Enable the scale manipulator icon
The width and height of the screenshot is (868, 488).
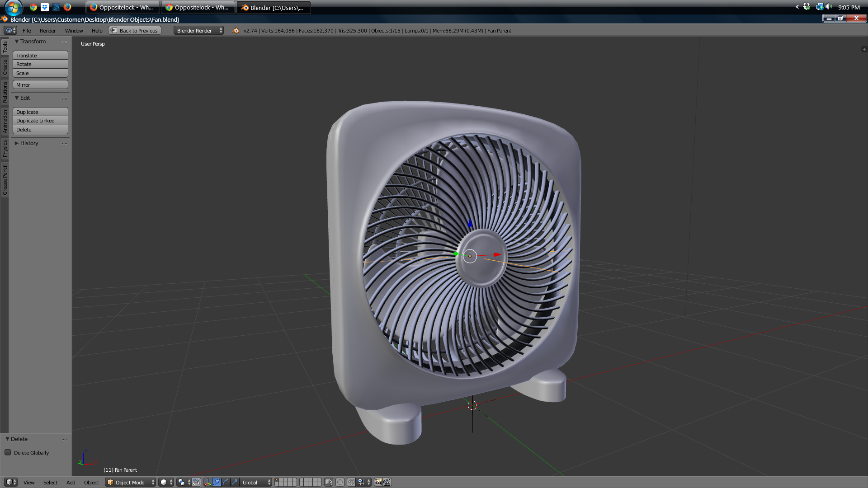pyautogui.click(x=235, y=482)
